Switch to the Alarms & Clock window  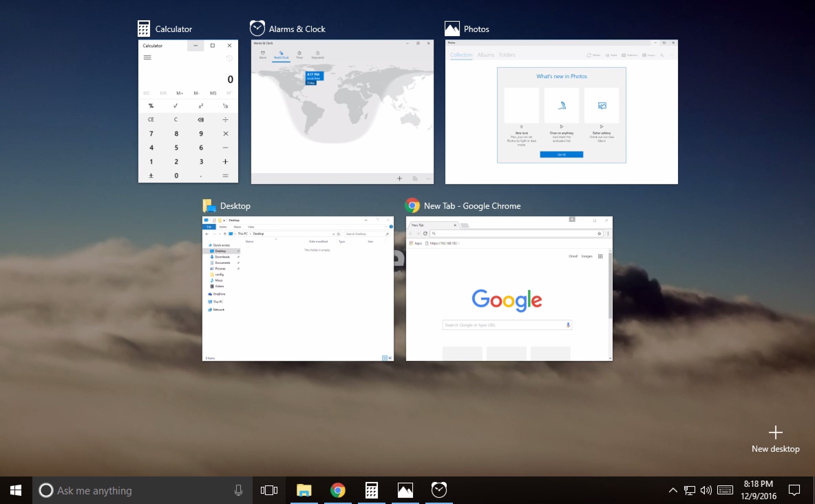[342, 111]
